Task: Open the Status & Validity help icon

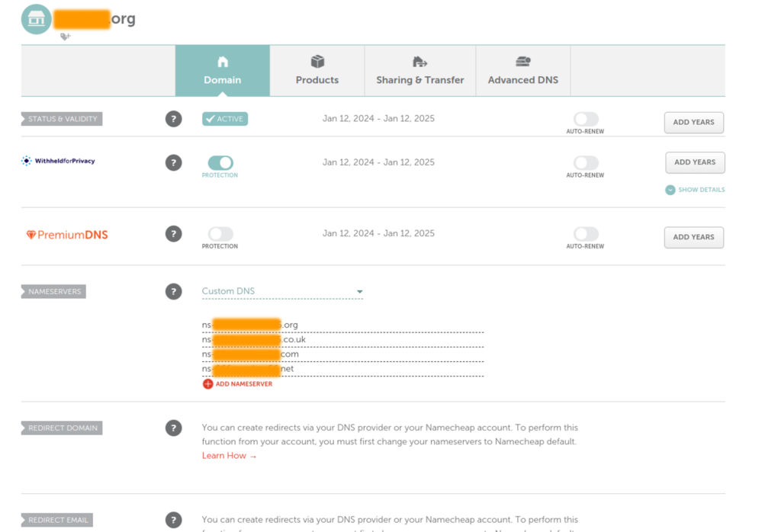Action: (173, 119)
